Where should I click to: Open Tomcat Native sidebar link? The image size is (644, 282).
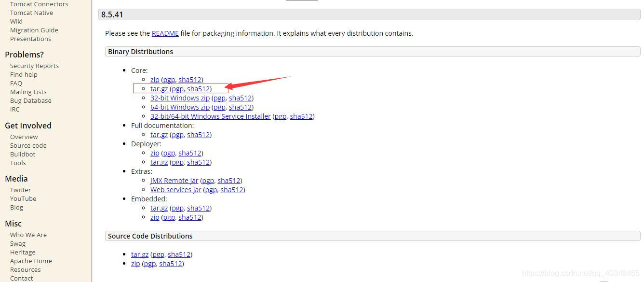click(x=31, y=13)
